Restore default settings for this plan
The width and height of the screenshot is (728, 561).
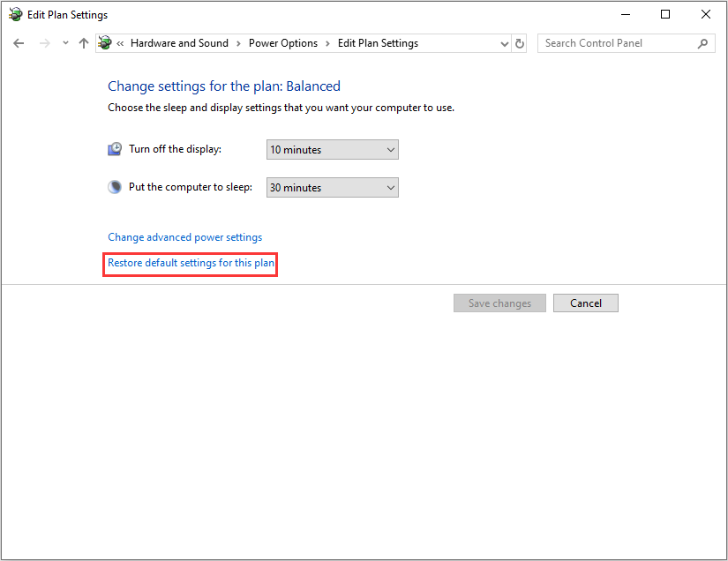tap(191, 263)
